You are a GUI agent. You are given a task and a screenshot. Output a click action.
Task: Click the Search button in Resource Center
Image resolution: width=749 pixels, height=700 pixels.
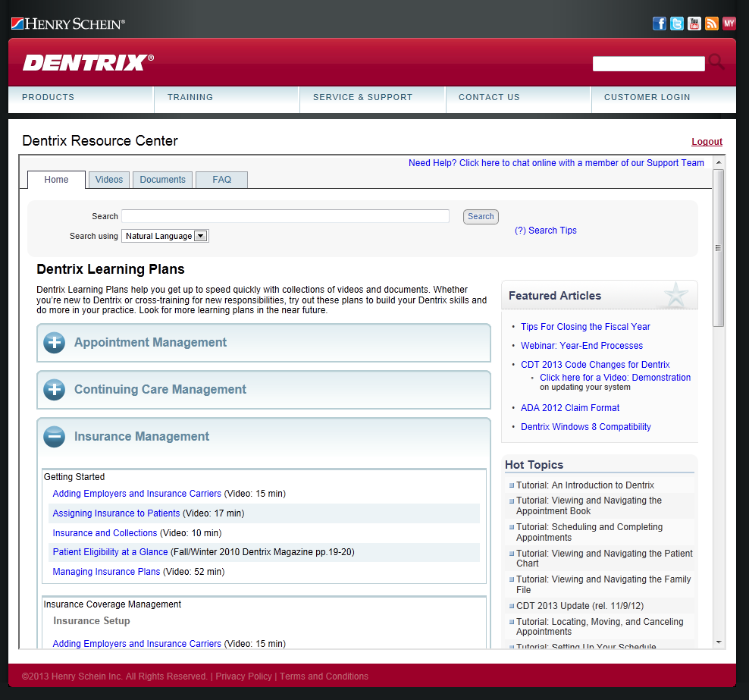pyautogui.click(x=481, y=216)
